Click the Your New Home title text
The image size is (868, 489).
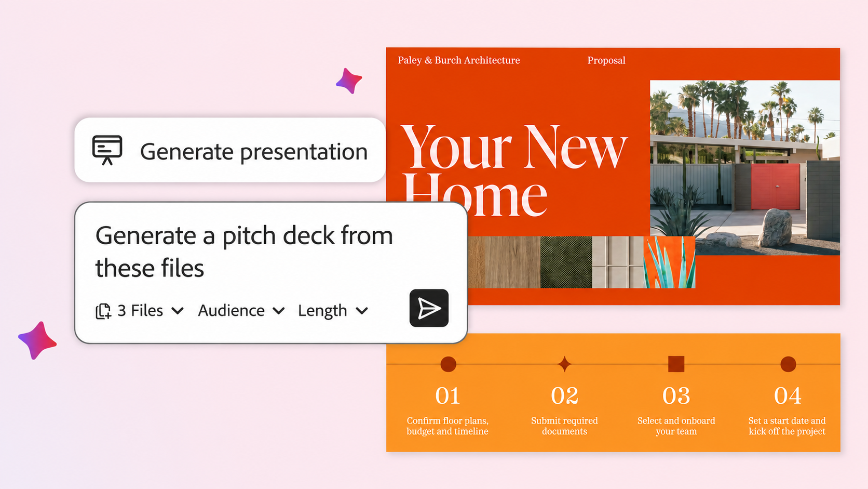pos(514,170)
